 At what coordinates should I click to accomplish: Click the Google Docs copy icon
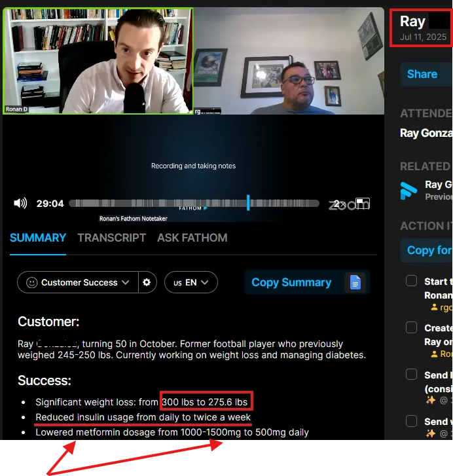click(355, 282)
